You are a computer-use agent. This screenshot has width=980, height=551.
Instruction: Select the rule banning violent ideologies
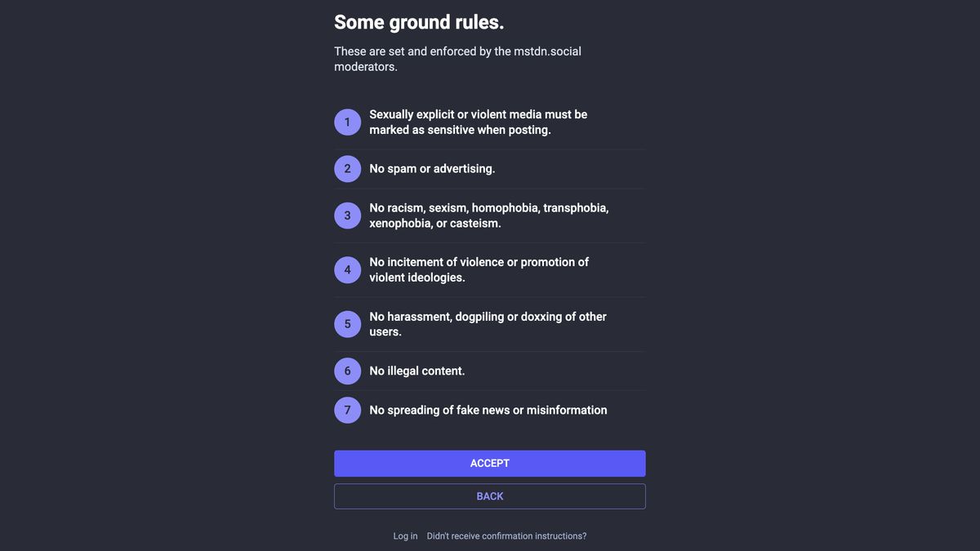(478, 269)
